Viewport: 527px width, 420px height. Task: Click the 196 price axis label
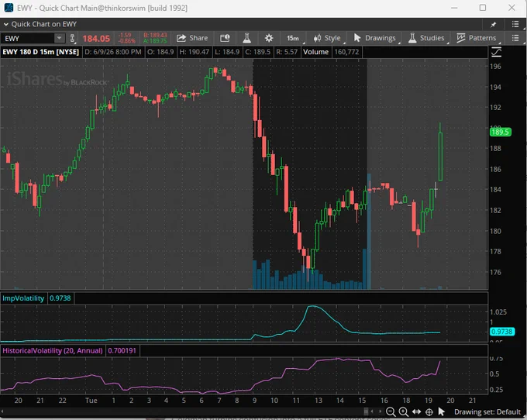[495, 66]
